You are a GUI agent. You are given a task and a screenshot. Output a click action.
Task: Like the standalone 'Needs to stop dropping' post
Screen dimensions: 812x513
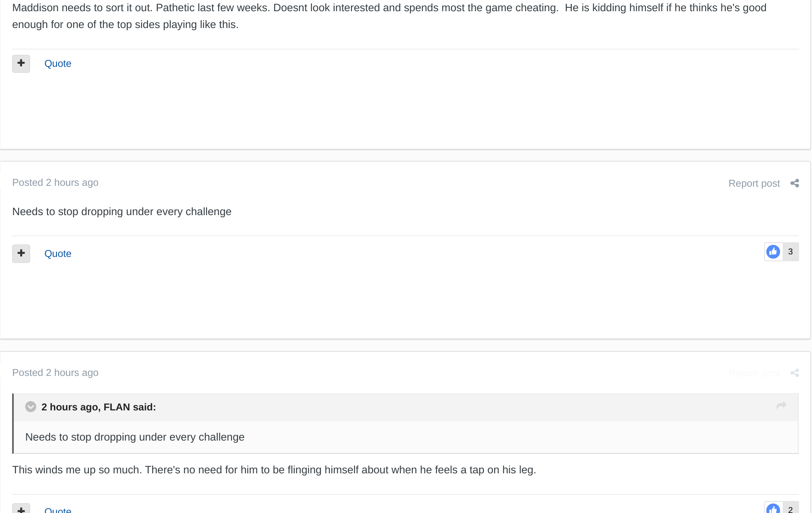tap(773, 252)
